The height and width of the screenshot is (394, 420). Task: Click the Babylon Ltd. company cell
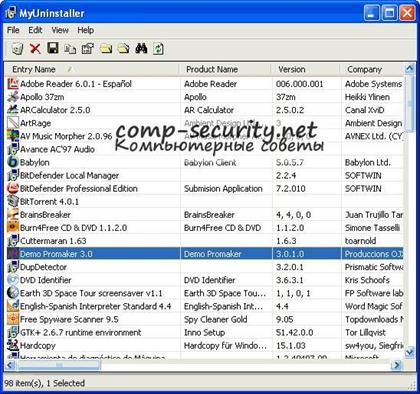[x=368, y=163]
